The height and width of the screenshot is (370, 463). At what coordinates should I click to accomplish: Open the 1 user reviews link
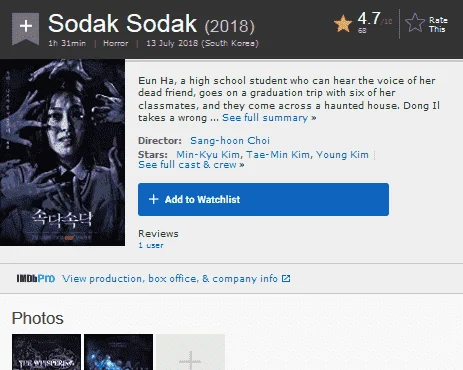point(151,245)
